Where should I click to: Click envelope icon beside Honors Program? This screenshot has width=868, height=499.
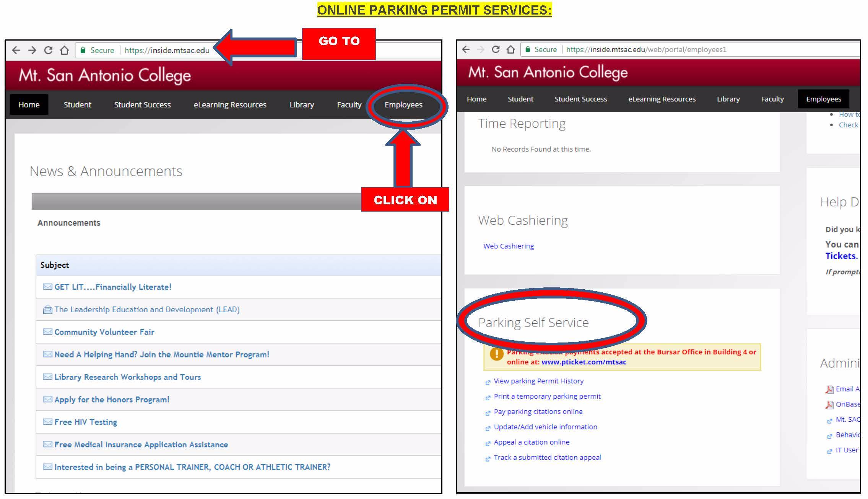click(47, 399)
